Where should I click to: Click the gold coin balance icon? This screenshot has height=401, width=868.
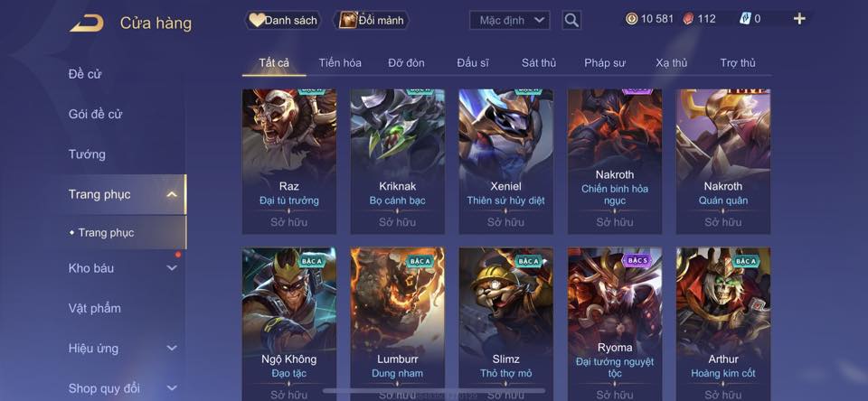coord(632,19)
